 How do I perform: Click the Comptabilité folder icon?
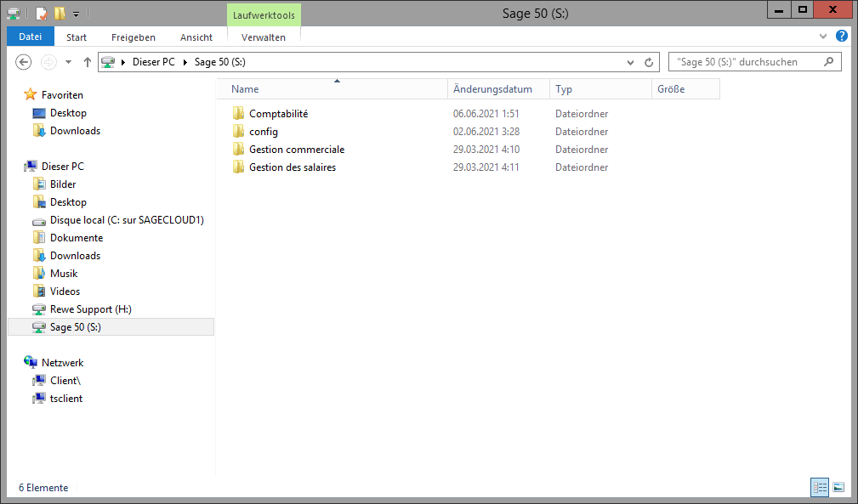[x=238, y=113]
